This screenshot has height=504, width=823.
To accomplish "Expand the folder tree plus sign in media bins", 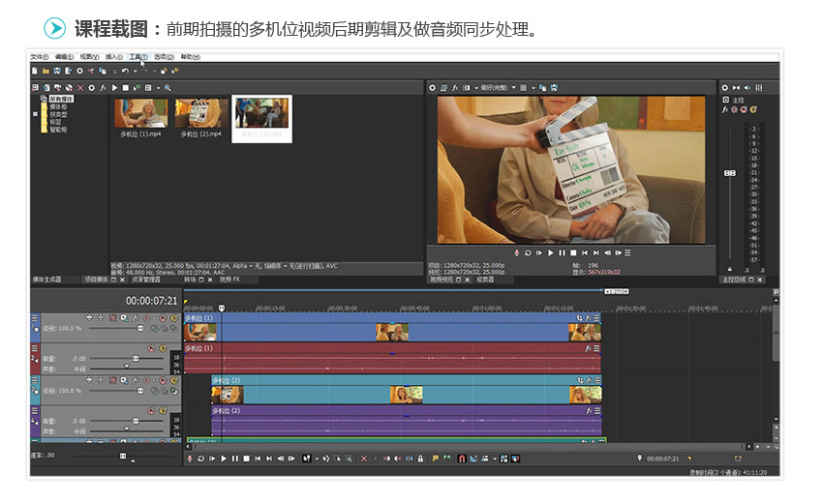I will 35,114.
